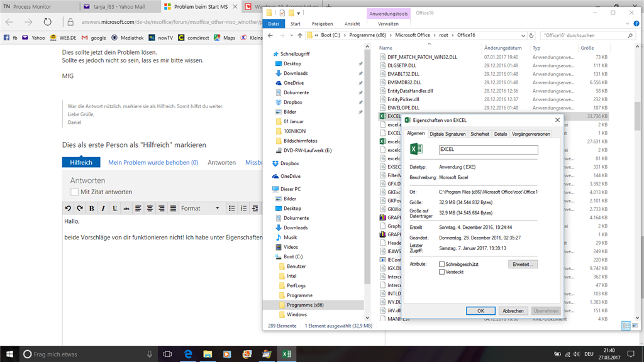Open the Vorgängerversionen tab

(531, 134)
